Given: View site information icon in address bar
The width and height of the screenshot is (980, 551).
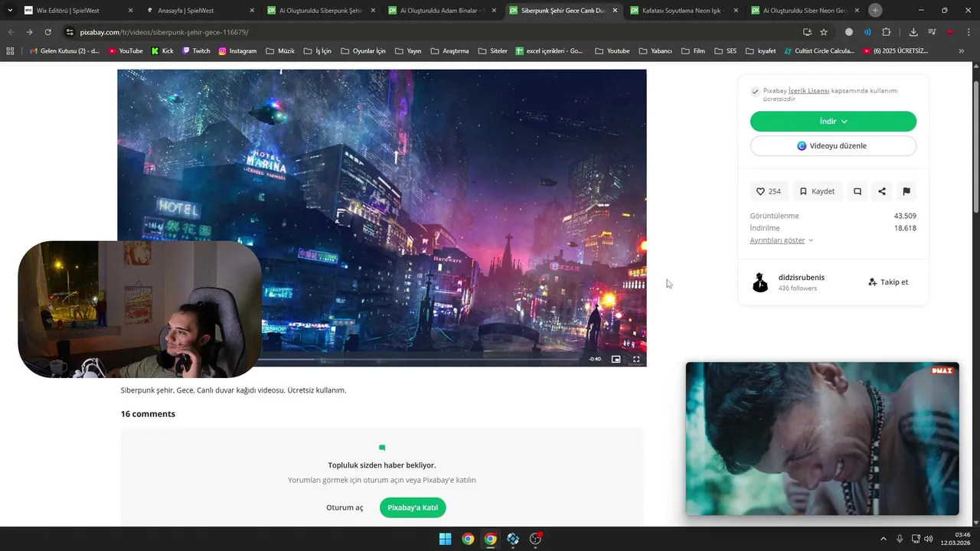Looking at the screenshot, I should pyautogui.click(x=70, y=32).
